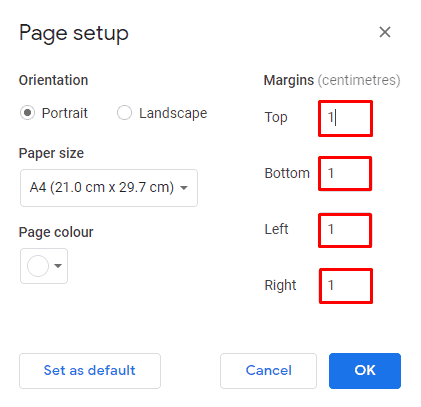Cancel the page setup changes
421x407 pixels.
click(268, 371)
